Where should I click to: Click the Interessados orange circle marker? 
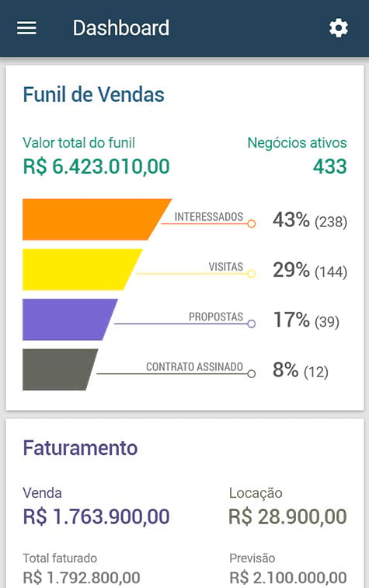[x=252, y=224]
